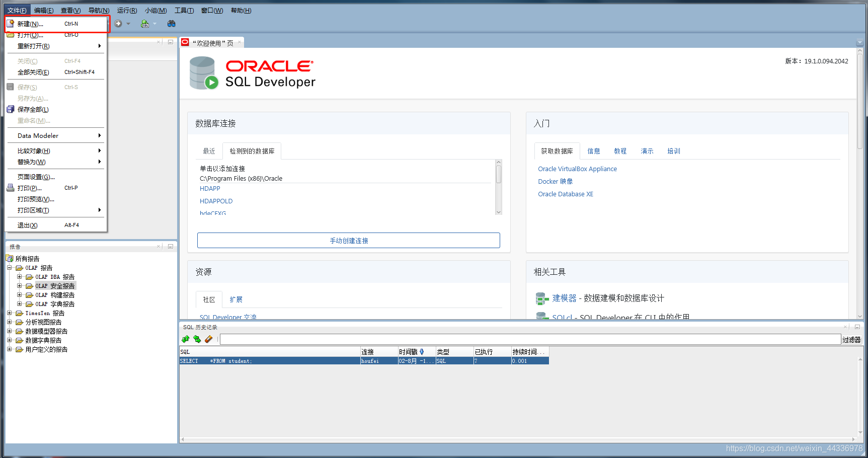Viewport: 868px width, 458px height.
Task: Select the SELECT *FROM student history row
Action: 364,361
